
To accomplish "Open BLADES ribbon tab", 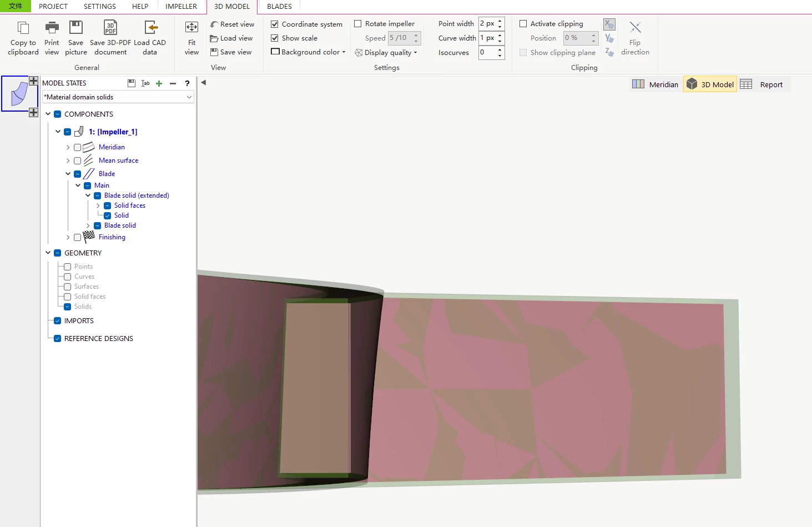I will (x=279, y=7).
